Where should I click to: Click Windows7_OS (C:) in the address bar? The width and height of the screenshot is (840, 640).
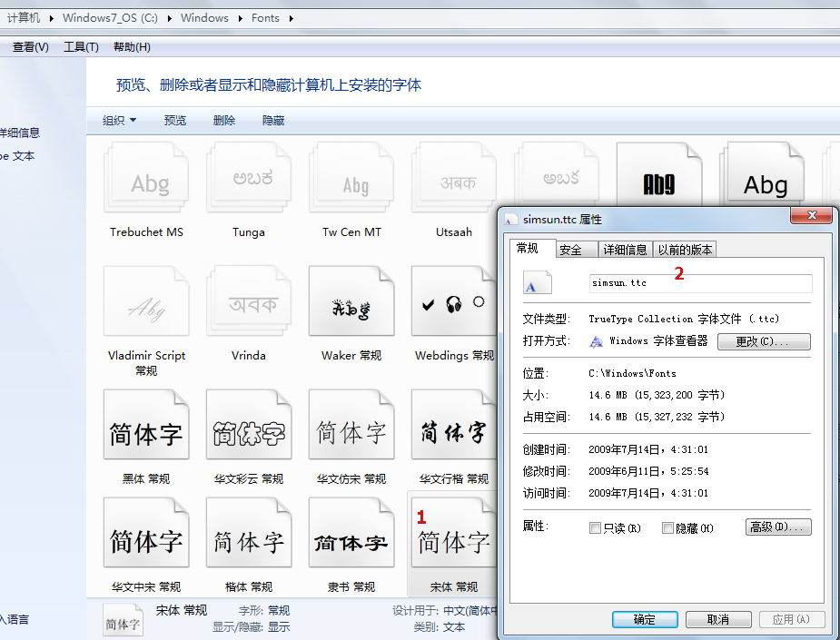pyautogui.click(x=111, y=18)
